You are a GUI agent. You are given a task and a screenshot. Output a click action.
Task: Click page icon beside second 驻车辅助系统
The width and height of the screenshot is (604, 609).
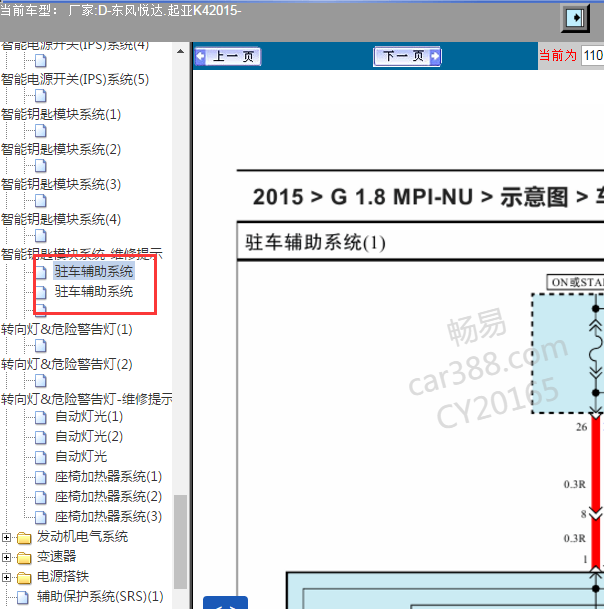coord(41,292)
